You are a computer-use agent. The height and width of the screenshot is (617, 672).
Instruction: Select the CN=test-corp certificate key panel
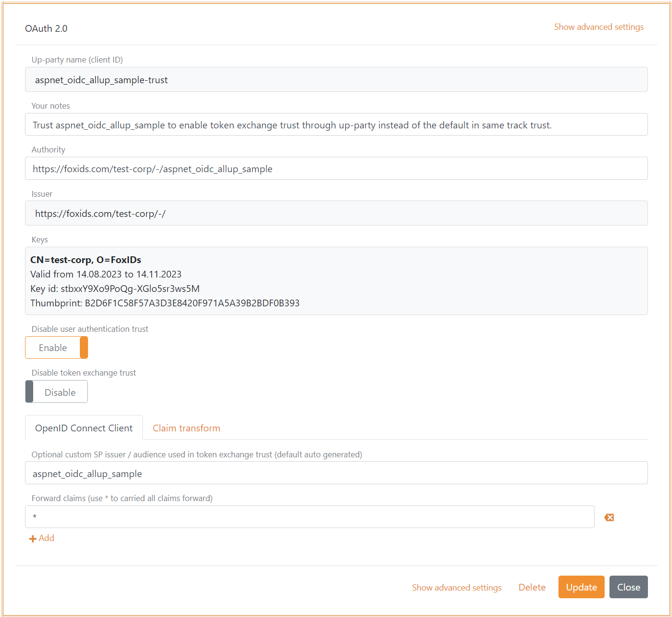(x=336, y=281)
